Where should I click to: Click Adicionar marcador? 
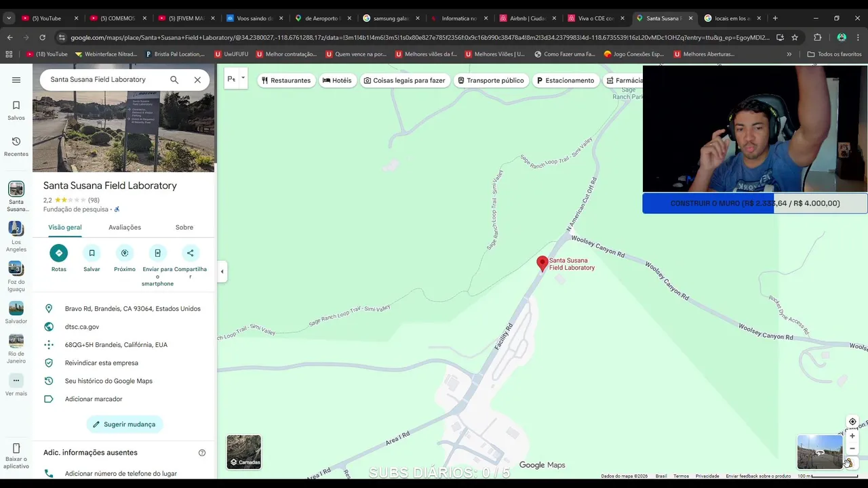click(x=124, y=399)
